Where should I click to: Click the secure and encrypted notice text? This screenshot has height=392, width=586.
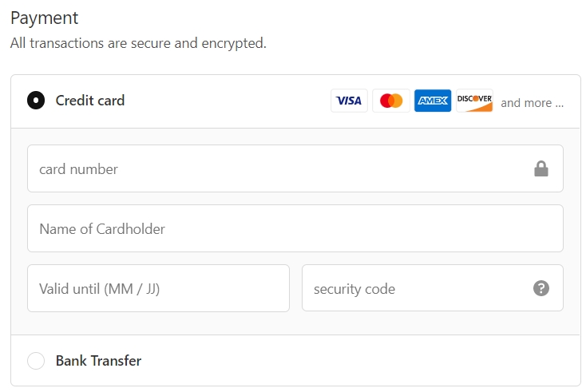(x=138, y=43)
